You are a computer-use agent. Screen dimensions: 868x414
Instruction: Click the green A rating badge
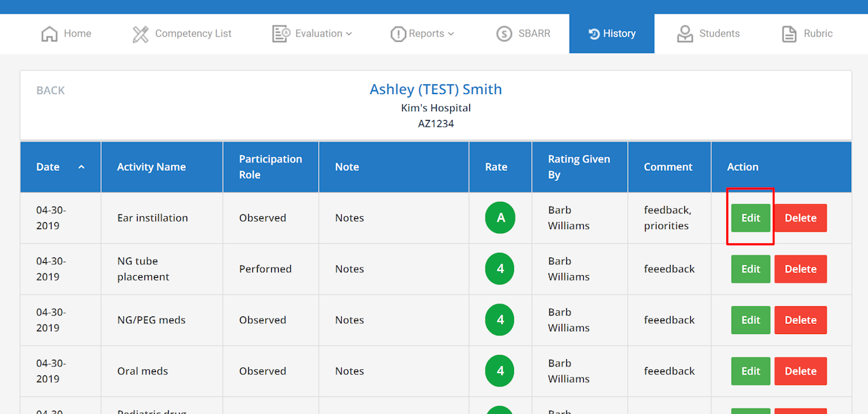point(500,218)
